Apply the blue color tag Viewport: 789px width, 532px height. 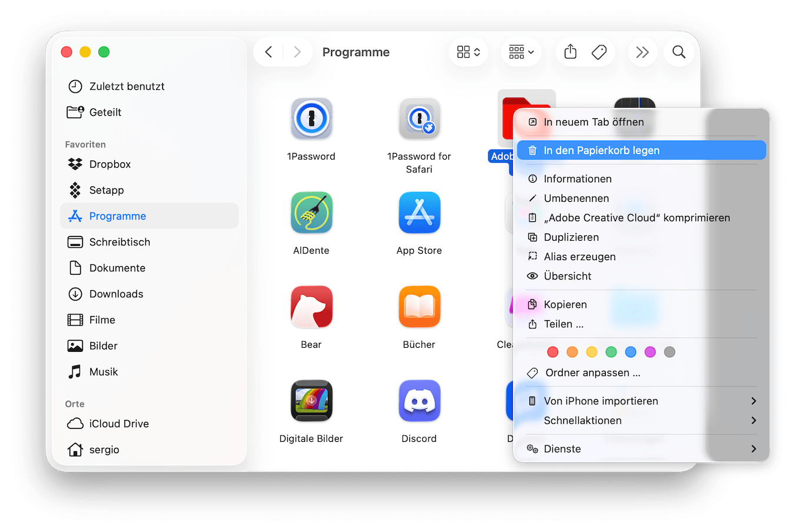631,352
